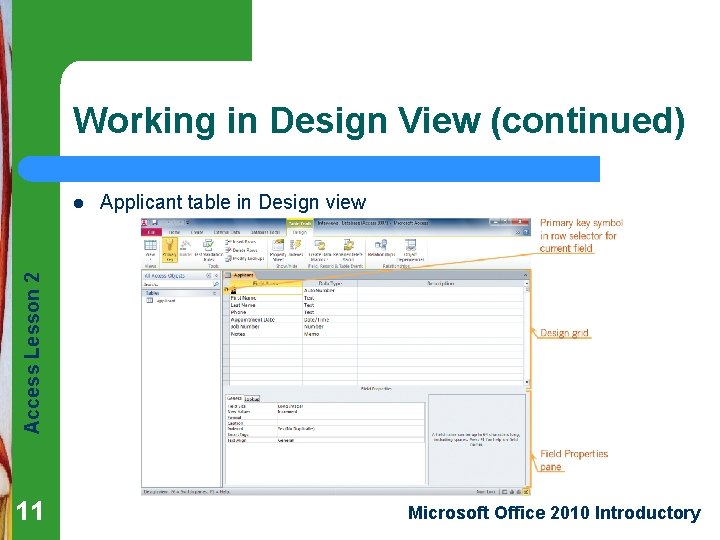This screenshot has height=540, width=720.
Task: Click the Customize Quick Access Toolbar arrow
Action: pos(187,223)
